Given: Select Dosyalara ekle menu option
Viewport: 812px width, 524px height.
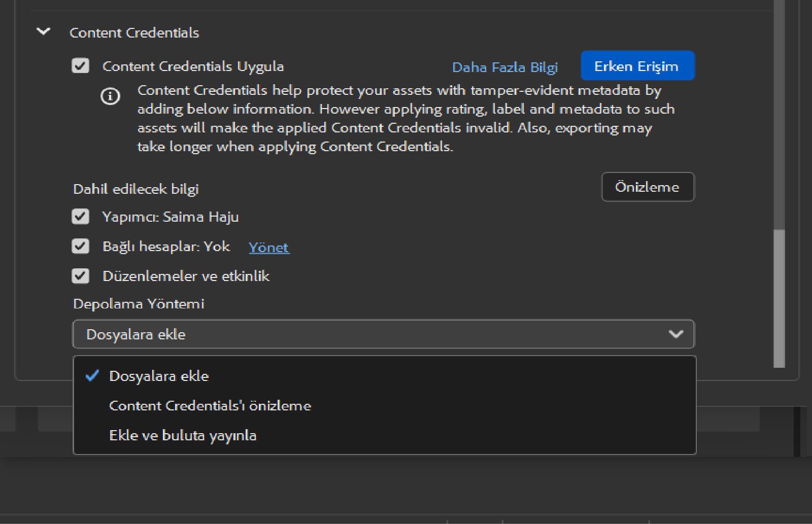Looking at the screenshot, I should click(385, 376).
